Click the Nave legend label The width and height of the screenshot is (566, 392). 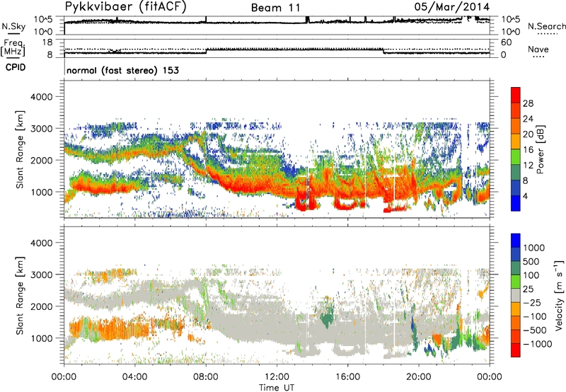coord(538,50)
